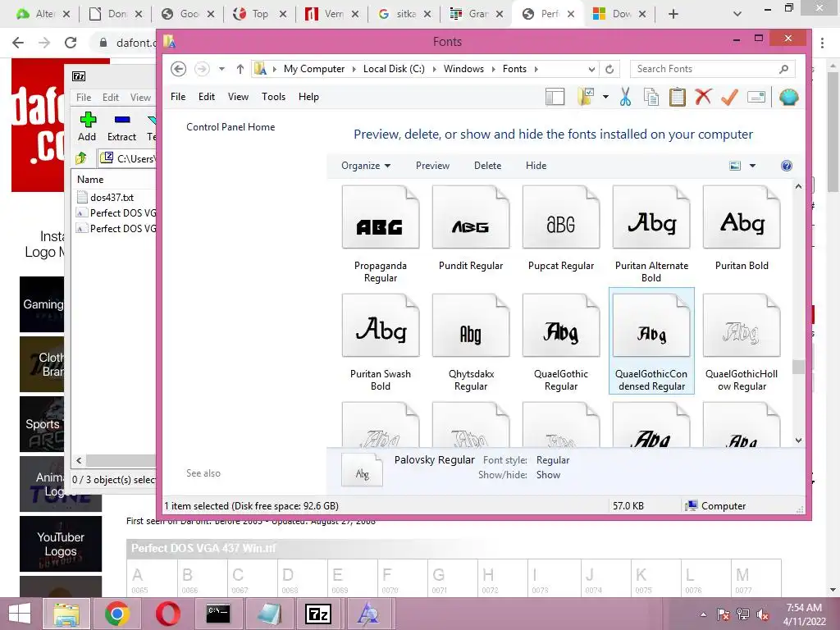Click the Forward arrow in Fonts window
The height and width of the screenshot is (630, 840).
tap(202, 69)
